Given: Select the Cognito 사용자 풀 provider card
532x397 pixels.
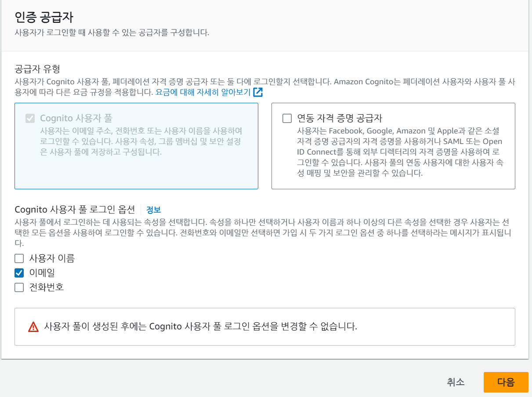Looking at the screenshot, I should (136, 146).
